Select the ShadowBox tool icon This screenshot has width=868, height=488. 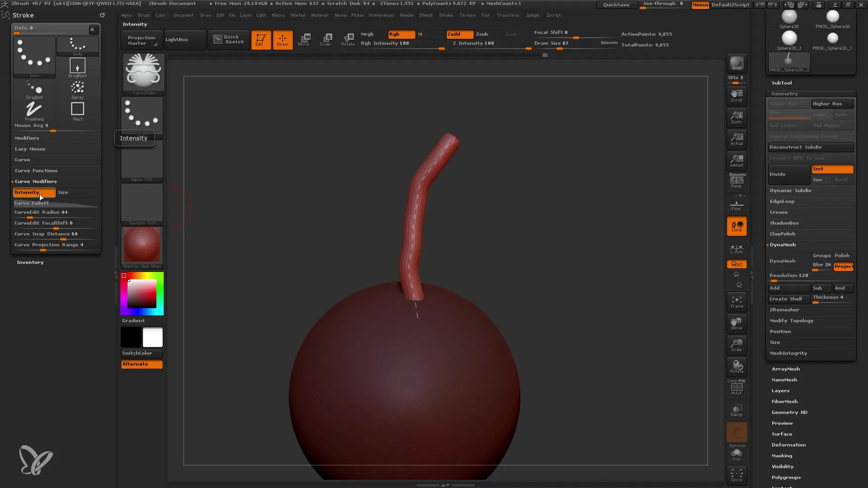(x=784, y=223)
